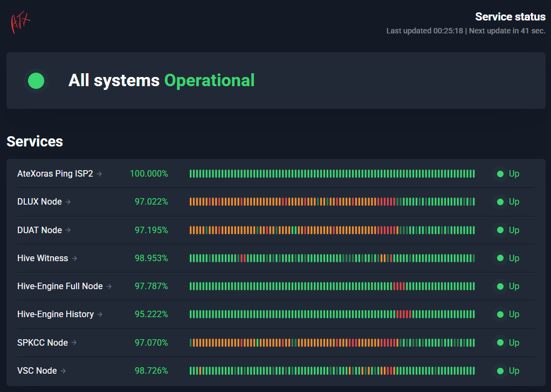The height and width of the screenshot is (392, 551).
Task: Click the arrow beside Hive-Engine Full Node
Action: (109, 286)
